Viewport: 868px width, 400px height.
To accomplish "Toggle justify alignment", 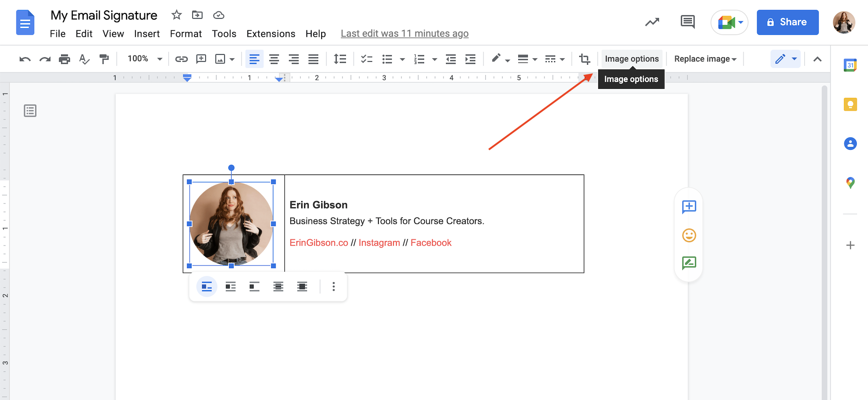I will click(x=313, y=59).
